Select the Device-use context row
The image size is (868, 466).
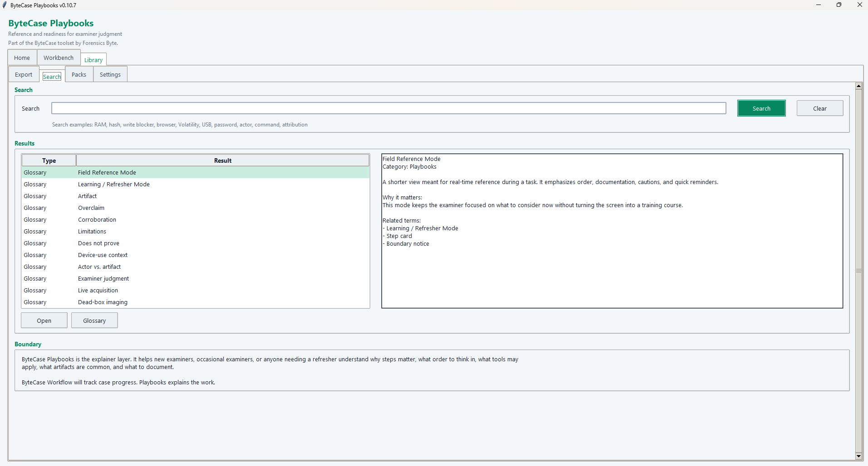(x=196, y=255)
